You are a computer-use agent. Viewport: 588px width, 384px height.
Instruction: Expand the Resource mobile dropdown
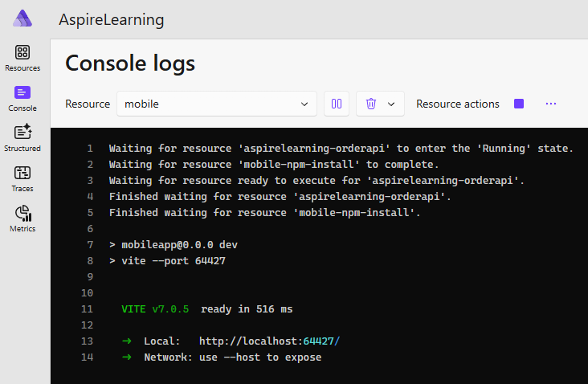(x=217, y=104)
